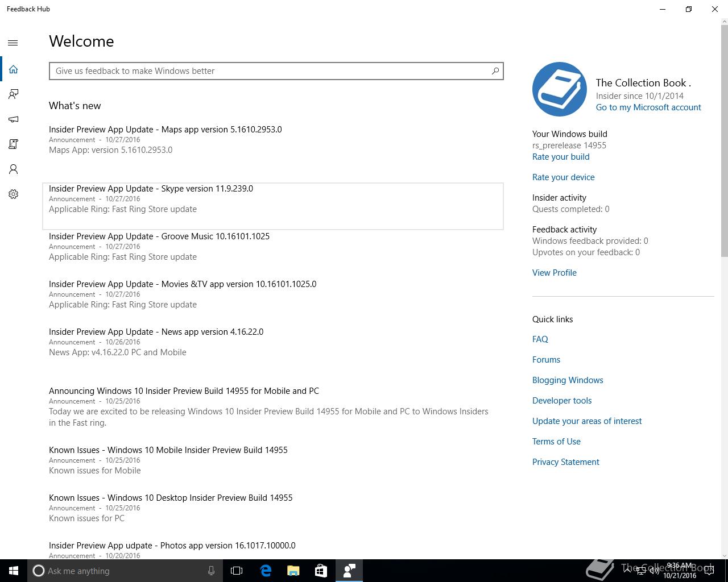Open Go to my Microsoft account link
The width and height of the screenshot is (728, 582).
648,107
